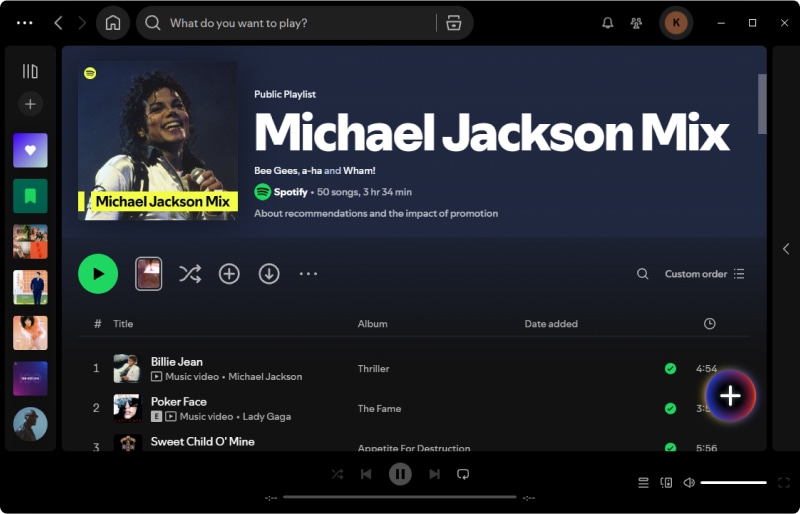Screen dimensions: 800x514
Task: Skip to previous track
Action: tap(366, 474)
